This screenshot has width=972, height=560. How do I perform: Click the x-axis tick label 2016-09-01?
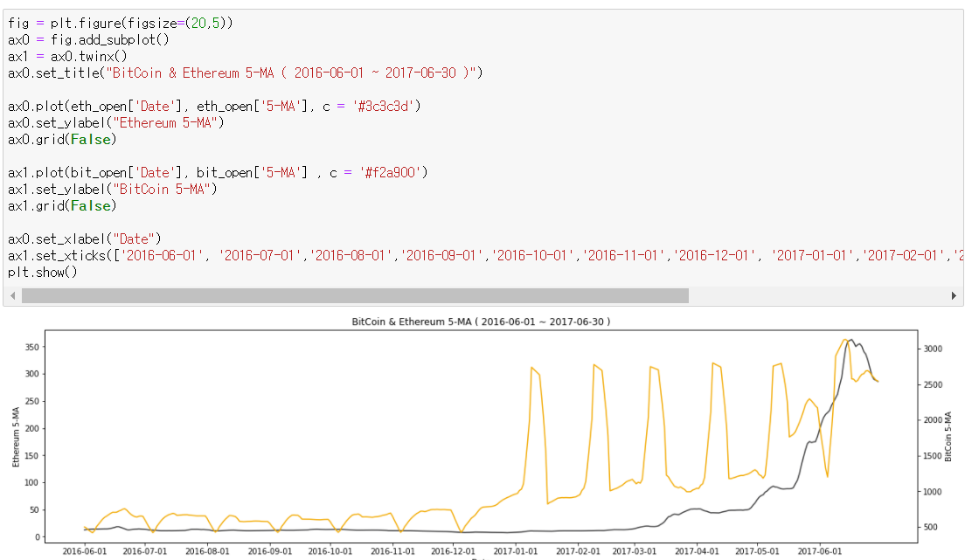[x=269, y=550]
